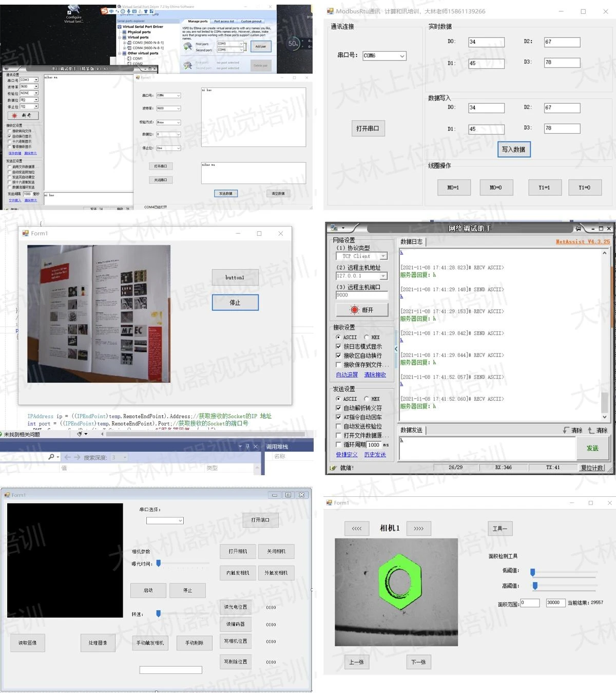This screenshot has width=616, height=693.
Task: Expand the 串口选择 combo box
Action: (x=180, y=520)
